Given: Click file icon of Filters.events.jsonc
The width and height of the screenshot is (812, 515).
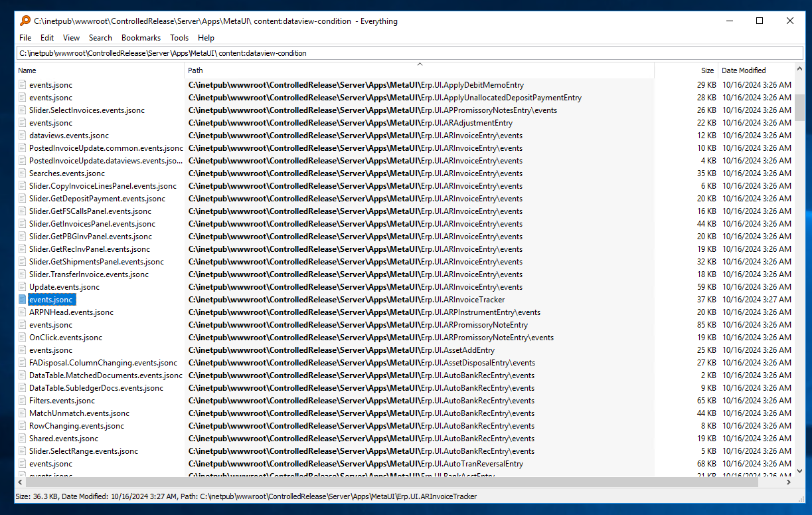Looking at the screenshot, I should coord(22,401).
